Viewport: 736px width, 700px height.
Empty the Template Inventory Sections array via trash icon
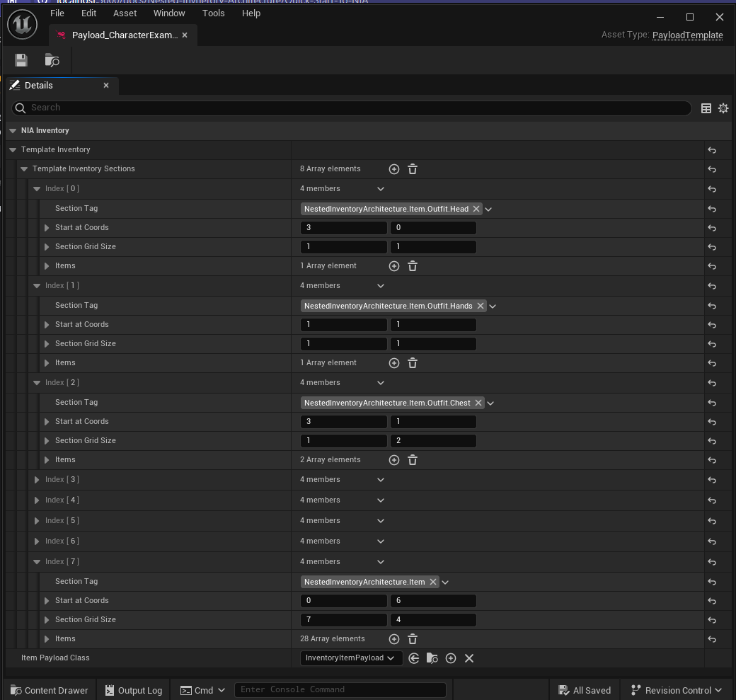pos(413,168)
